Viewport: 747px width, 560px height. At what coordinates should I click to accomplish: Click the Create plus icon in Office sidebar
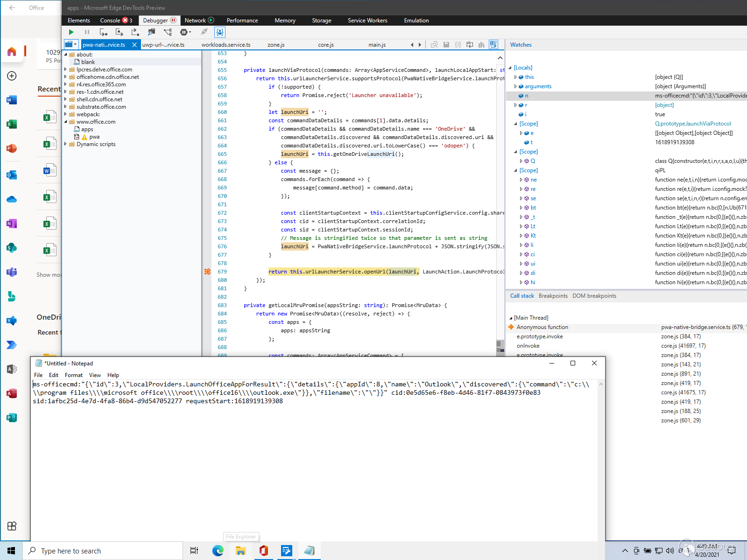tap(12, 76)
